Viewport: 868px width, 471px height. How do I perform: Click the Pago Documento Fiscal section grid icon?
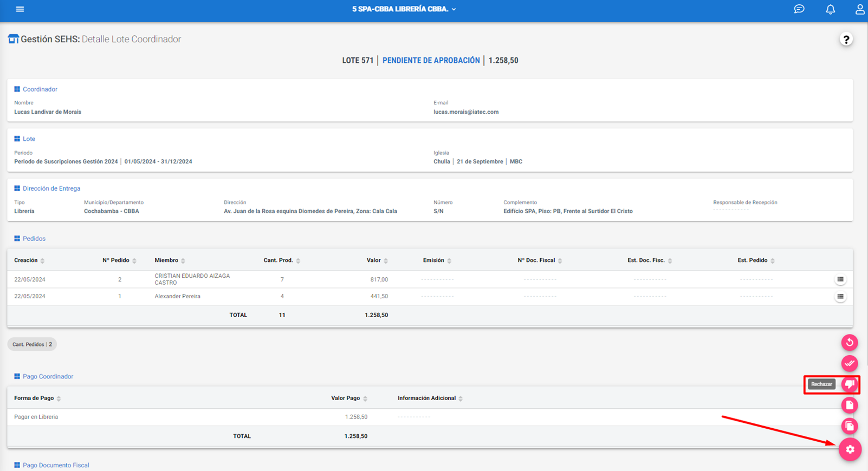tap(17, 465)
